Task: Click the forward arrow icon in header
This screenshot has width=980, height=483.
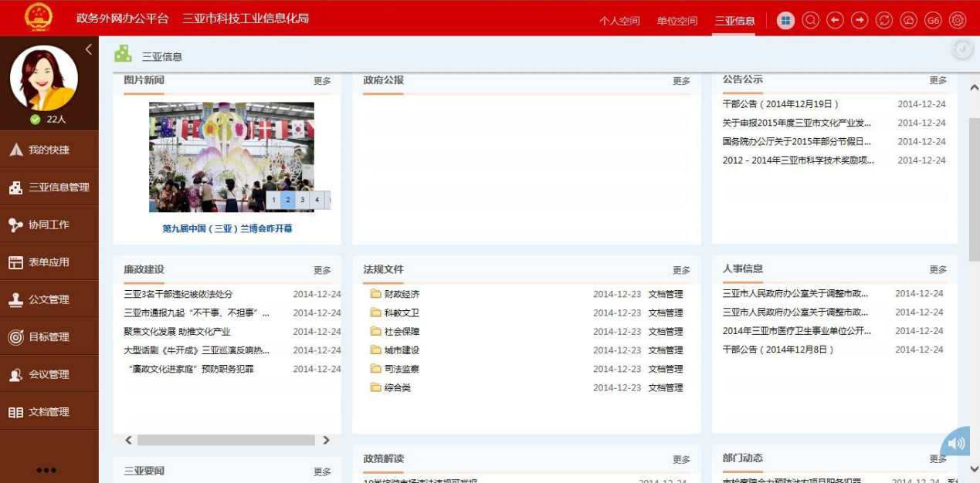Action: 860,21
